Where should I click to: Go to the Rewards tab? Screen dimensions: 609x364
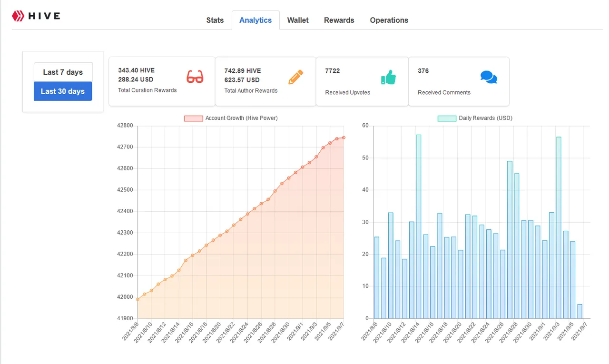pyautogui.click(x=339, y=20)
